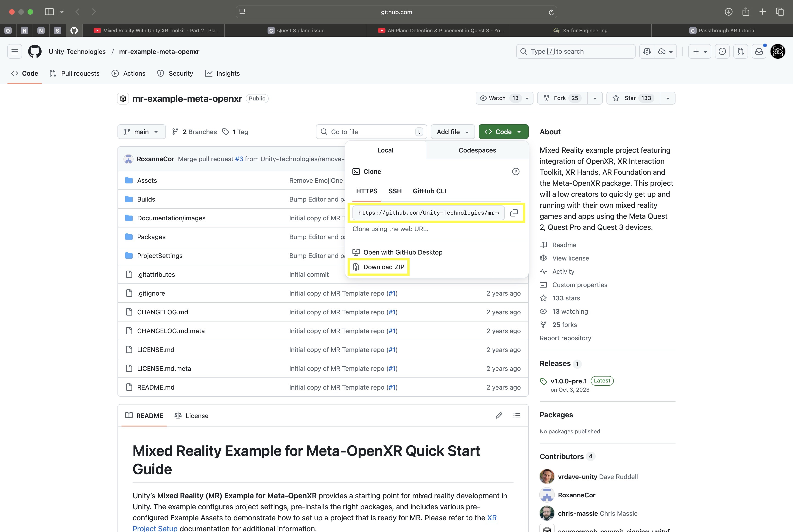
Task: Click Download ZIP
Action: (x=384, y=267)
